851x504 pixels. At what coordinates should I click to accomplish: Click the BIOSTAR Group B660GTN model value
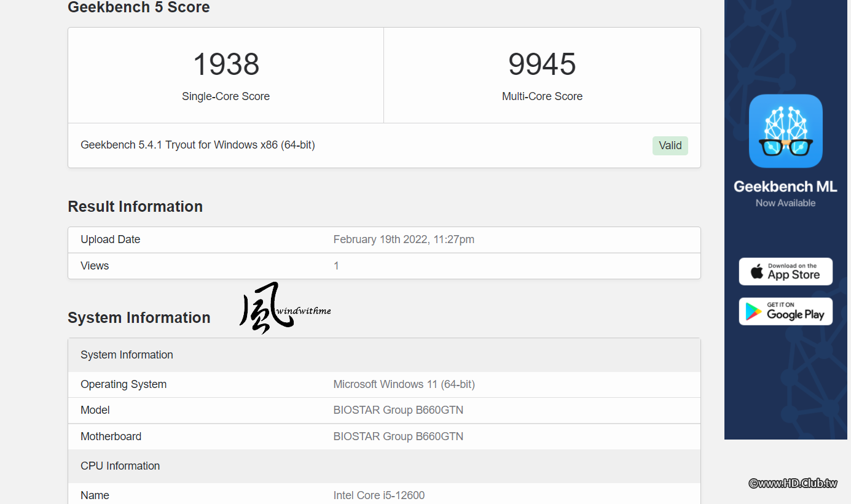398,410
